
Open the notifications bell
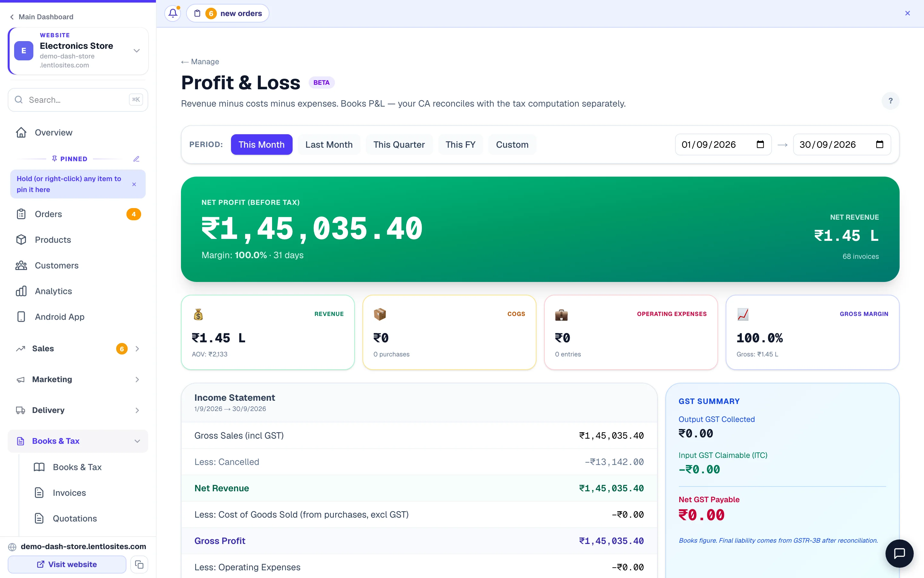coord(173,13)
